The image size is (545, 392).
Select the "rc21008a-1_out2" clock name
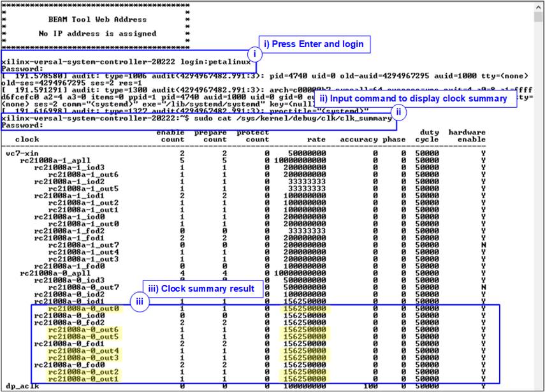point(84,203)
